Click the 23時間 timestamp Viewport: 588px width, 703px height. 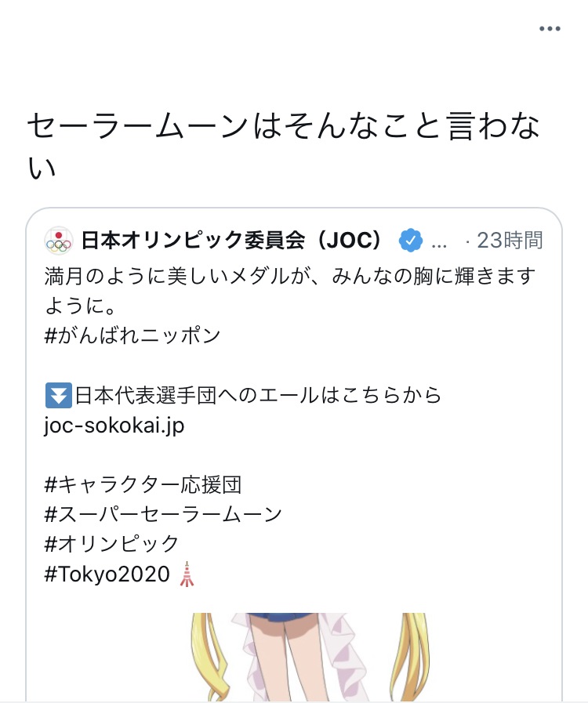point(510,241)
